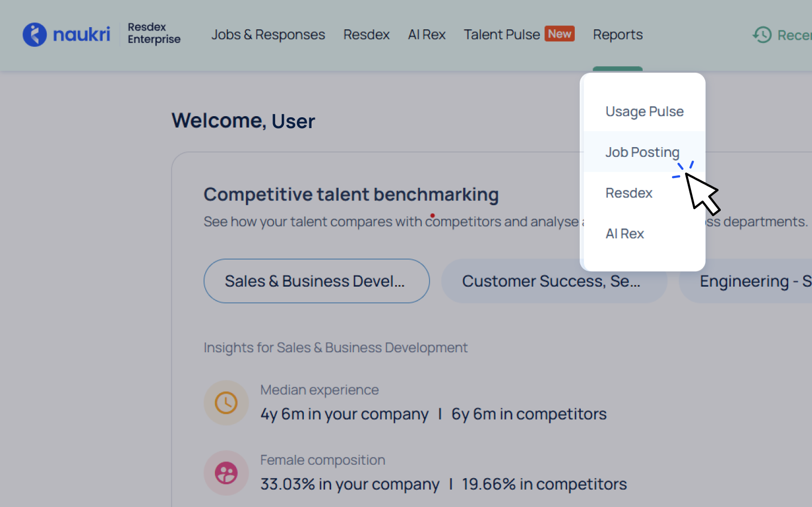Select the Sales & Business Development chip
The image size is (812, 507).
[316, 281]
